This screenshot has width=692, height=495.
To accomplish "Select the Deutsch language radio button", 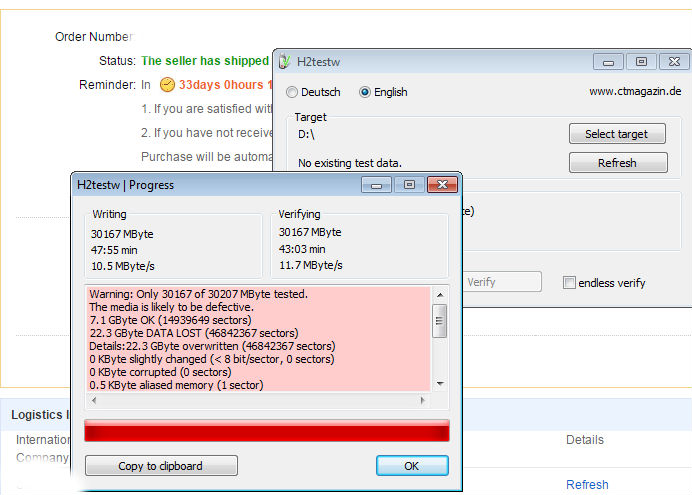I will 292,92.
